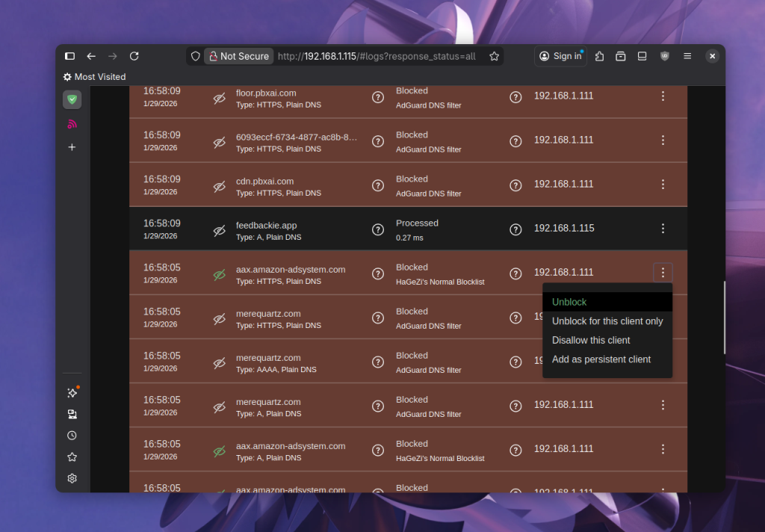This screenshot has width=765, height=532.
Task: Select Unblock from the context menu
Action: [x=569, y=302]
